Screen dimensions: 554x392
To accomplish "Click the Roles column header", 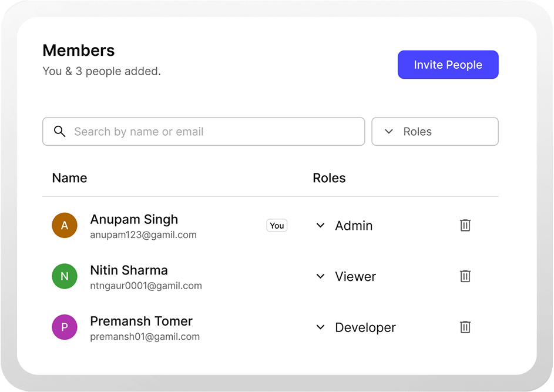I will pyautogui.click(x=329, y=178).
